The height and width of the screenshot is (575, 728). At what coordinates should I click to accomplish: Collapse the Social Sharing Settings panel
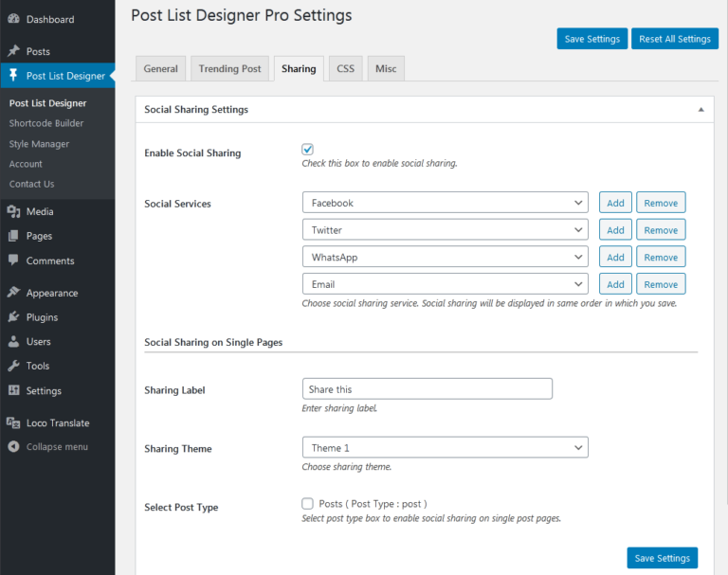701,110
